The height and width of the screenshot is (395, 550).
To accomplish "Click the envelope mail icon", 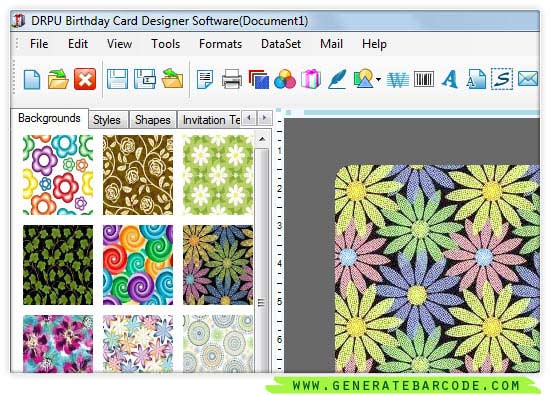I will pyautogui.click(x=528, y=79).
